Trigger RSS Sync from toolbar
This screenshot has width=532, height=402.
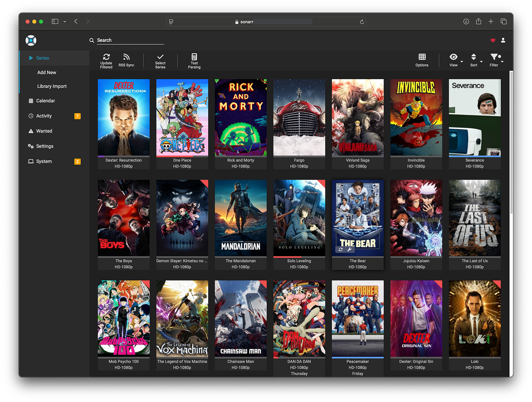tap(126, 57)
